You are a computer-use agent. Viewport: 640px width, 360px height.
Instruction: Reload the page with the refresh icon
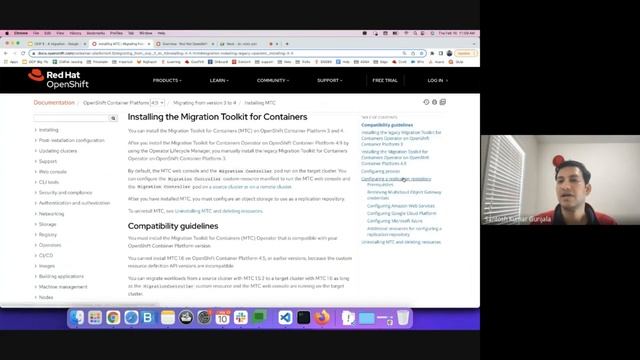(x=23, y=53)
